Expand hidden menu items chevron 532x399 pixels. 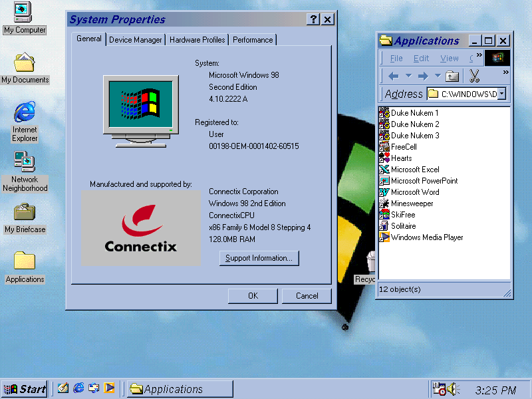[x=479, y=55]
